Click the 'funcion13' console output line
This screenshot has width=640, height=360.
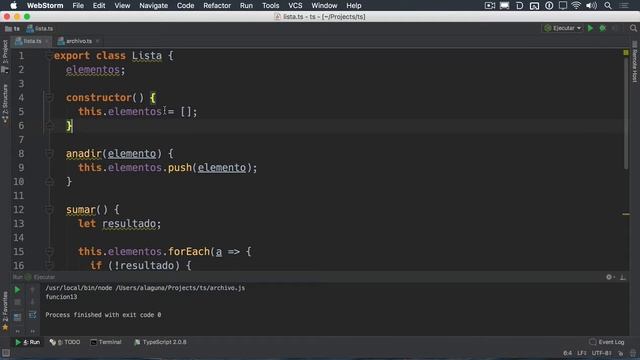coord(61,297)
